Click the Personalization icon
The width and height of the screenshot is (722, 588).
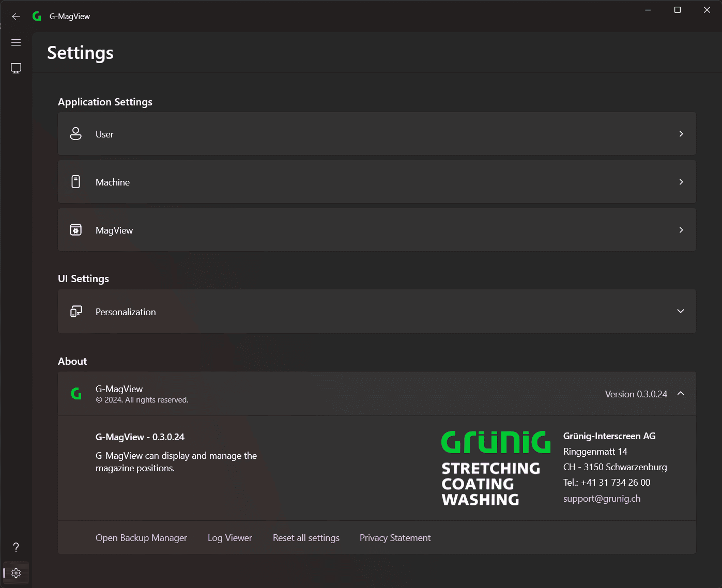coord(76,312)
